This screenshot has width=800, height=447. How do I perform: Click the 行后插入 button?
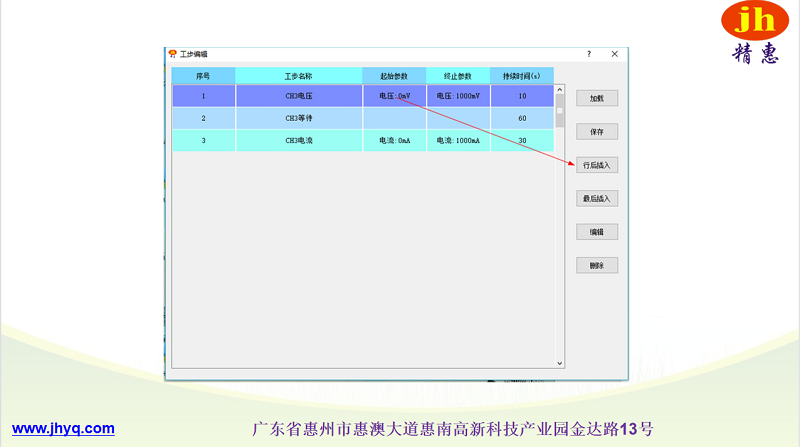(x=596, y=165)
